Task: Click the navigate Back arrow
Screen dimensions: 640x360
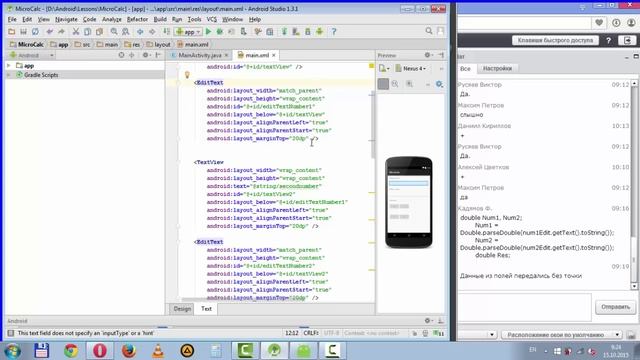Action: pyautogui.click(x=140, y=31)
